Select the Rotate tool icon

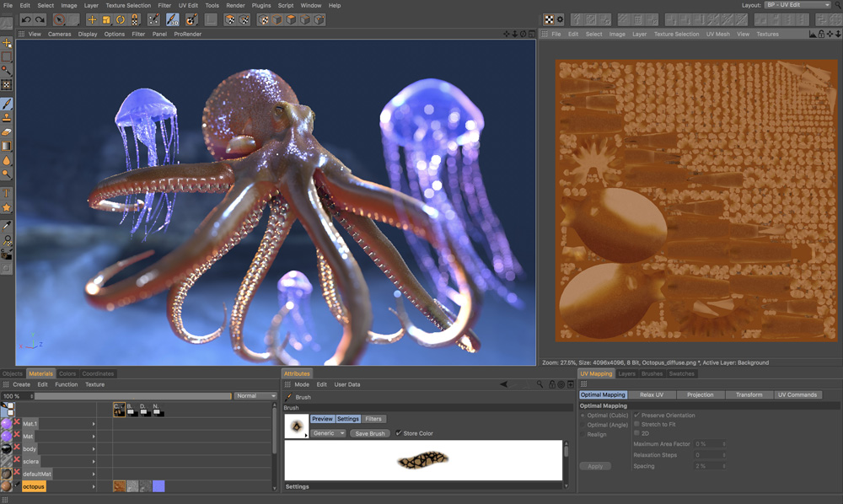coord(121,20)
